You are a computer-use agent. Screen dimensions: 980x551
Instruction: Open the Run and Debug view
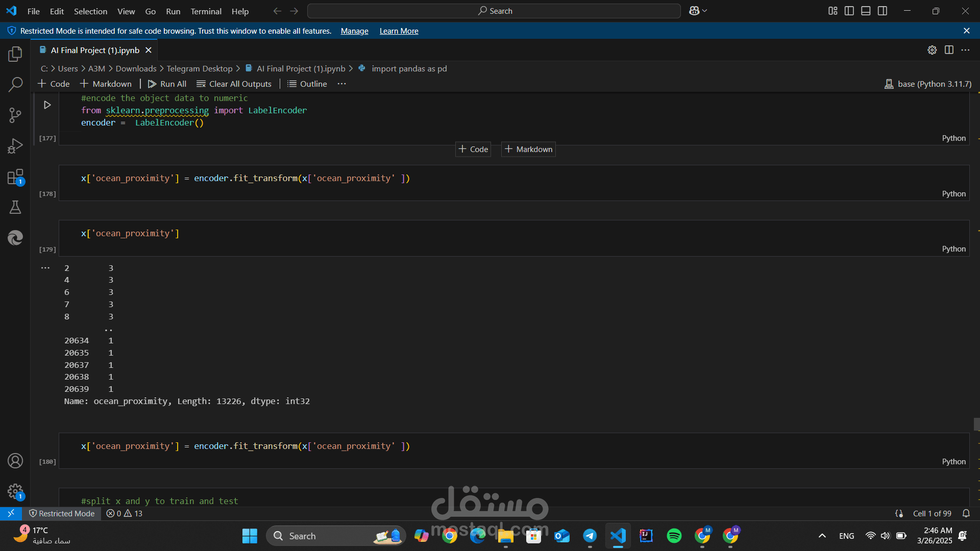15,146
